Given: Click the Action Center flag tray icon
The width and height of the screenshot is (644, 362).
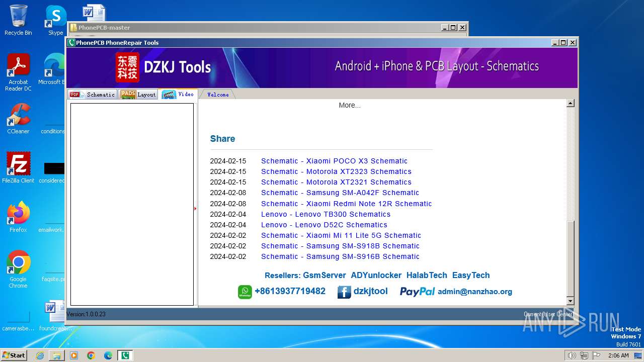Looking at the screenshot, I should click(x=596, y=355).
